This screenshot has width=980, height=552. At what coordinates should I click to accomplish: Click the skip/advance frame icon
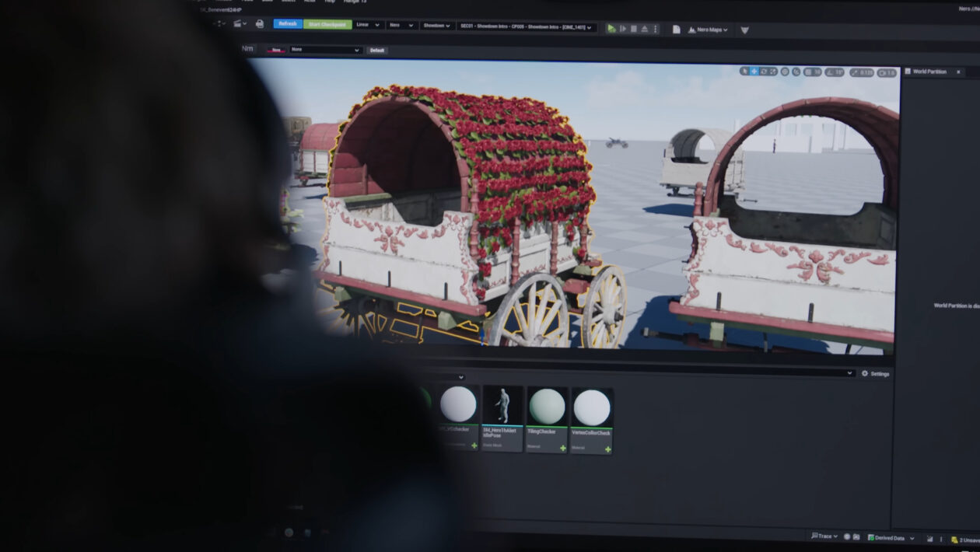click(x=623, y=29)
